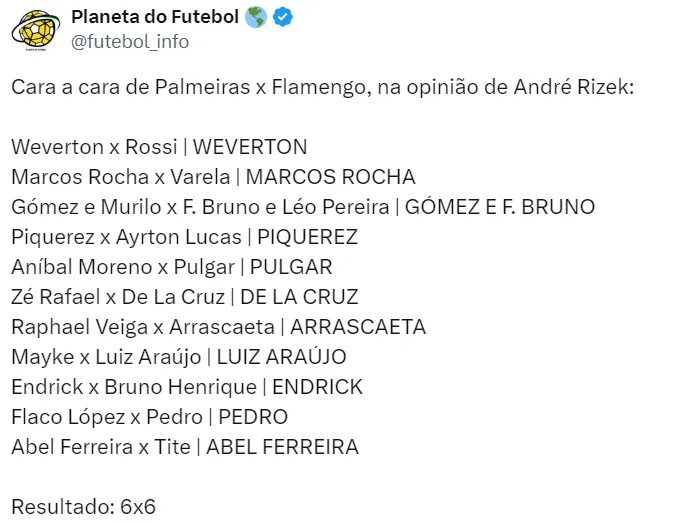The image size is (694, 524).
Task: Click the blue verified badge icon
Action: pos(283,18)
